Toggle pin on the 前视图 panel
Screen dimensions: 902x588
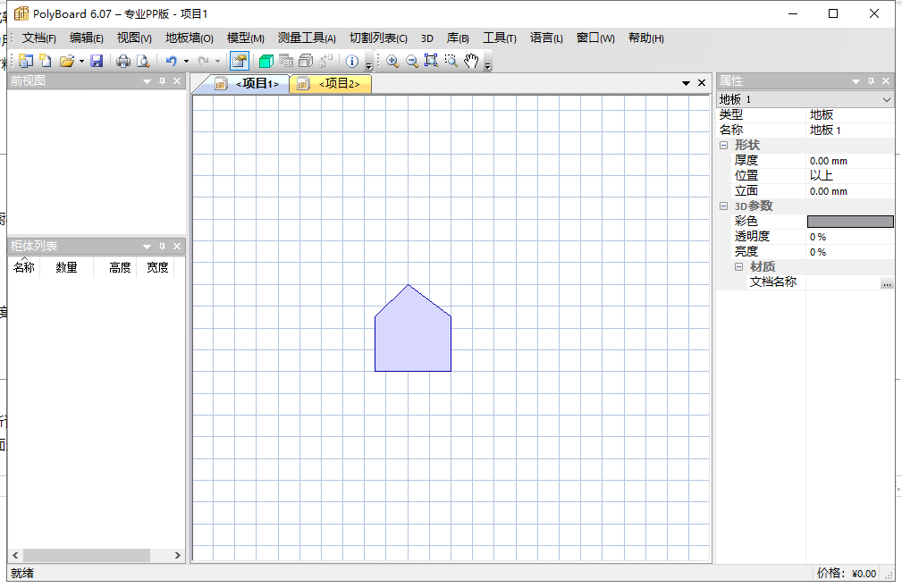click(162, 81)
